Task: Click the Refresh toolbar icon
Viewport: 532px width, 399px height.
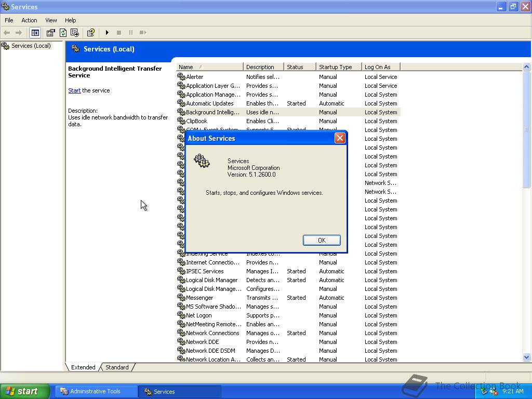Action: click(x=63, y=33)
